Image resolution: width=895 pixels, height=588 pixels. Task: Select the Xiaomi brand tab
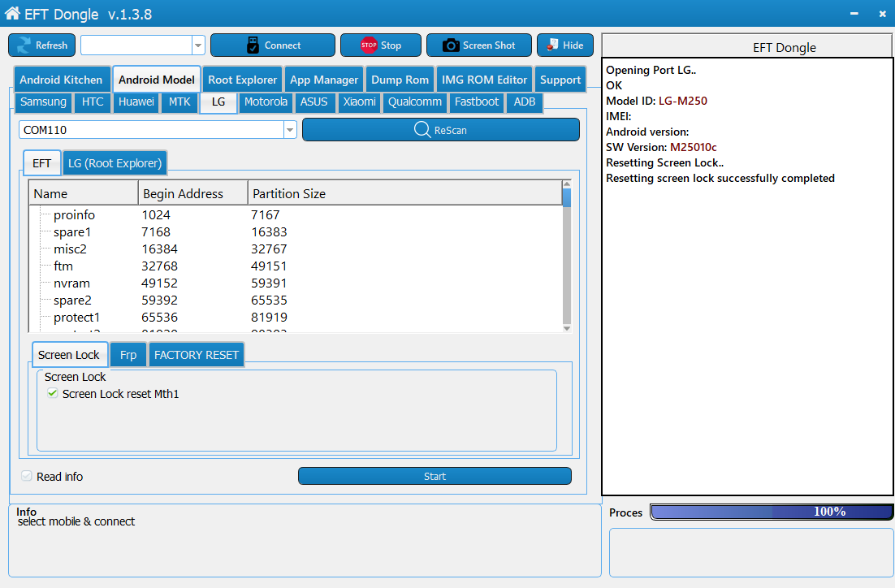(x=359, y=102)
